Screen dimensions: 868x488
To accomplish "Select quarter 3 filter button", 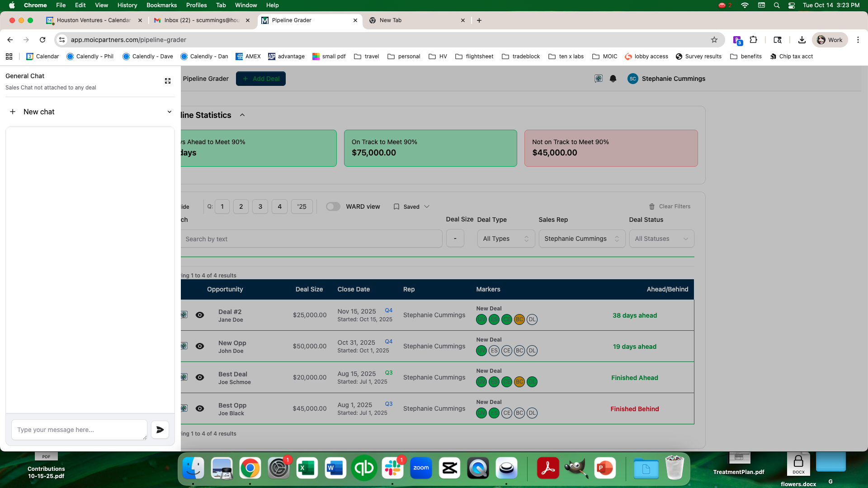I will tap(260, 206).
